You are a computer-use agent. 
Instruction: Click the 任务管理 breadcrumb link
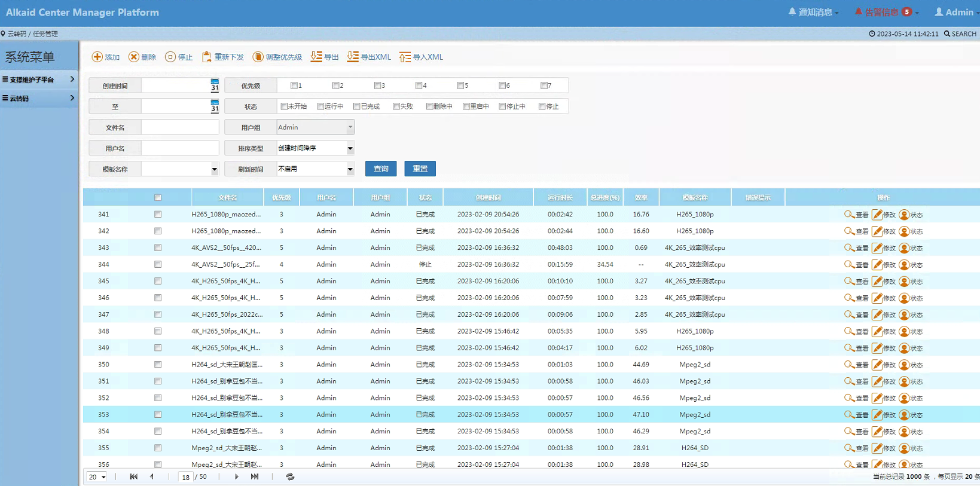click(x=45, y=34)
